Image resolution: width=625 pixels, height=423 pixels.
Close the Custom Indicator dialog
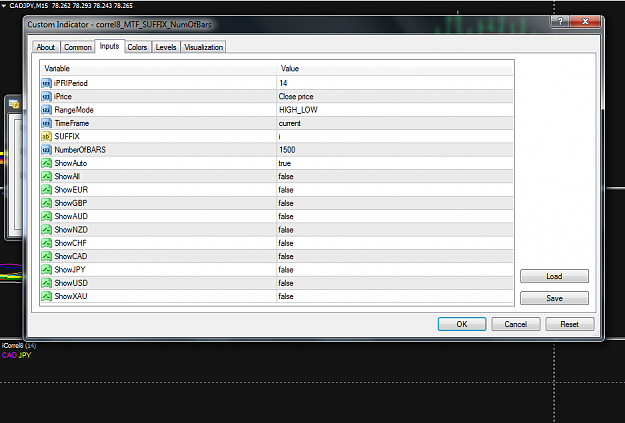tap(585, 22)
